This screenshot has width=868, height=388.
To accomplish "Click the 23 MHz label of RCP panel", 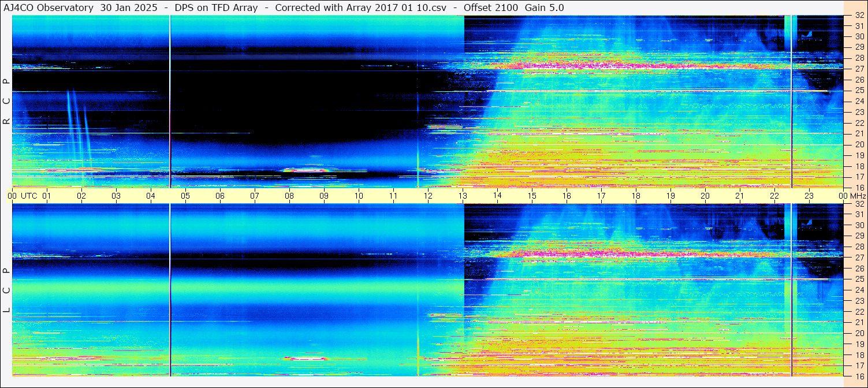I will pyautogui.click(x=859, y=112).
